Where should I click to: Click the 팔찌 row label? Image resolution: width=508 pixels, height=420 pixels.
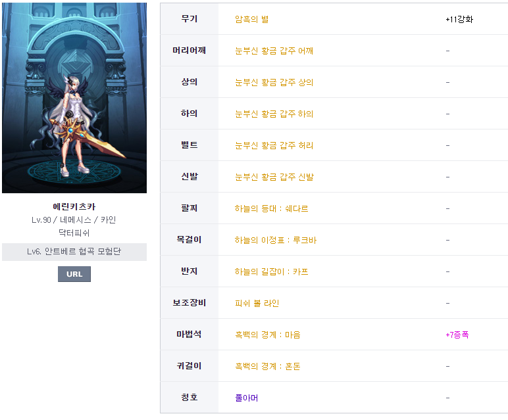tap(190, 208)
